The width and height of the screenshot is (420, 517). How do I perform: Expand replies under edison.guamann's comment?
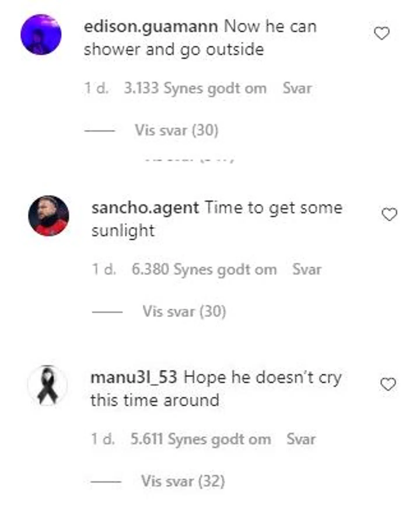(176, 130)
